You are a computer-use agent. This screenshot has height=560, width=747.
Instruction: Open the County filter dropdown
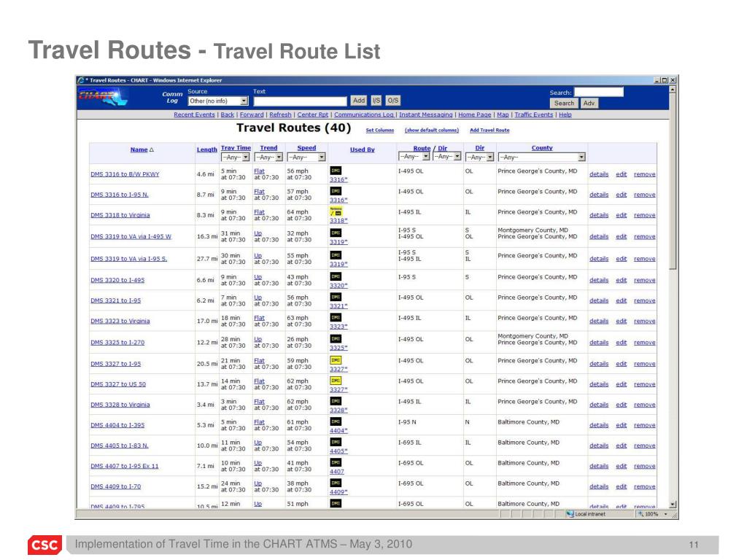pyautogui.click(x=542, y=157)
